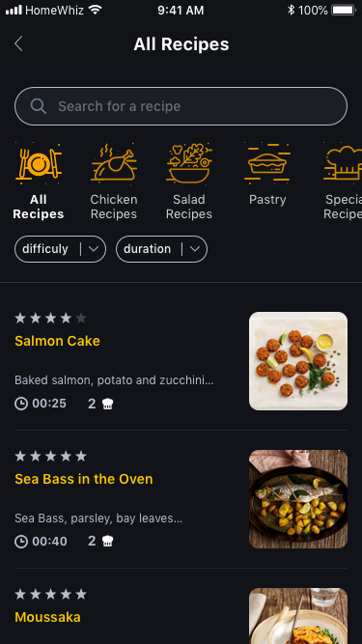Tap the back arrow icon
The height and width of the screenshot is (644, 362).
pos(18,44)
